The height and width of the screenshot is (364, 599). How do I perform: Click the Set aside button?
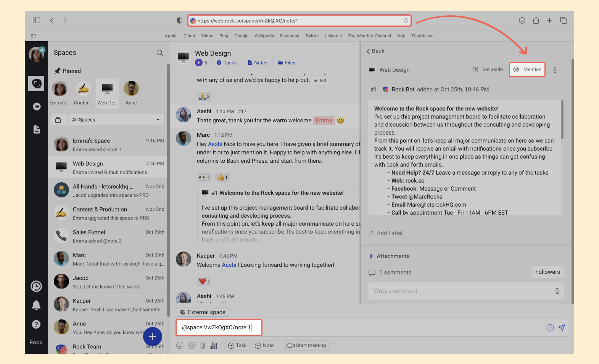(x=488, y=69)
